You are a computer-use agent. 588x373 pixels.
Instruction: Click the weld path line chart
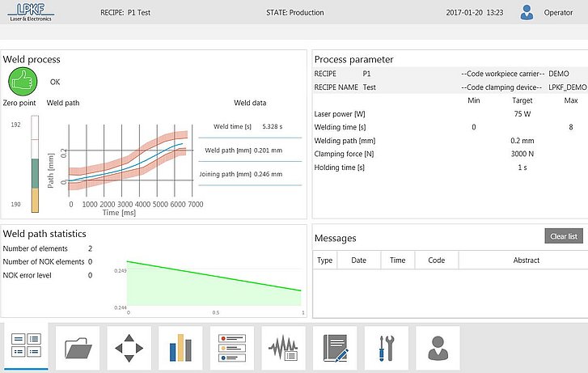coord(129,160)
